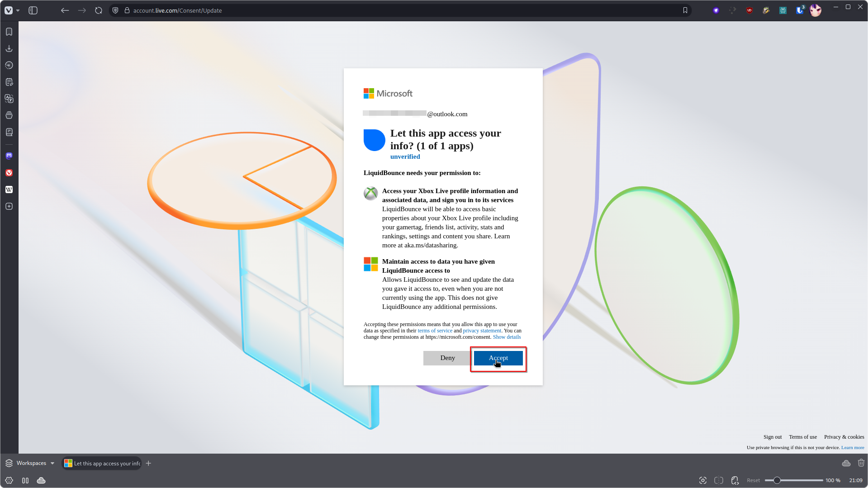This screenshot has height=488, width=868.
Task: Open the History panel
Action: click(x=9, y=65)
